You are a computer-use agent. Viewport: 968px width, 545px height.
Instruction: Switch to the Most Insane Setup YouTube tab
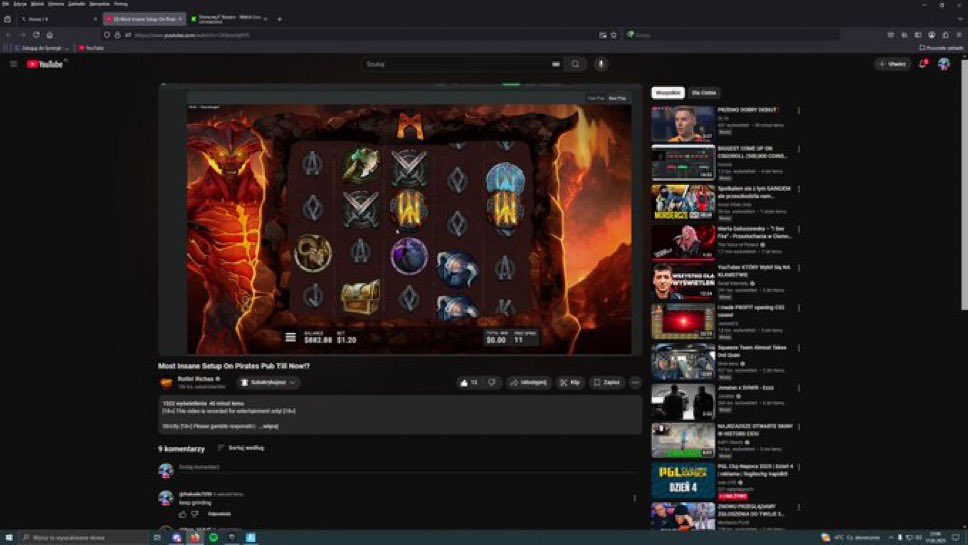click(x=144, y=19)
